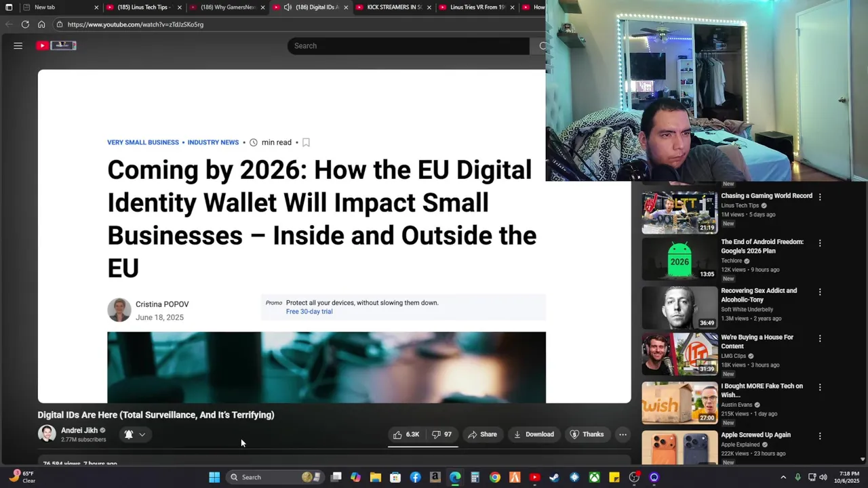Open Xbox app from the taskbar

tap(594, 477)
